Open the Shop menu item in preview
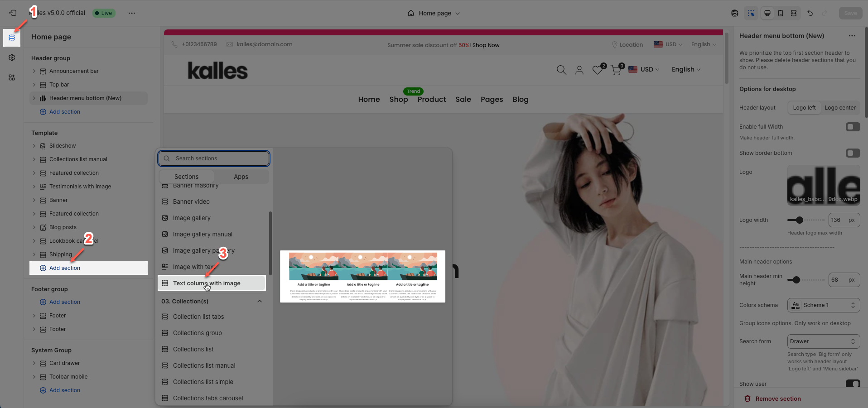 [399, 99]
